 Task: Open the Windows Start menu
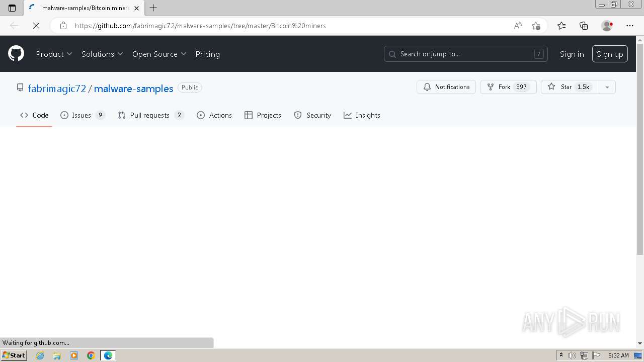pyautogui.click(x=14, y=355)
